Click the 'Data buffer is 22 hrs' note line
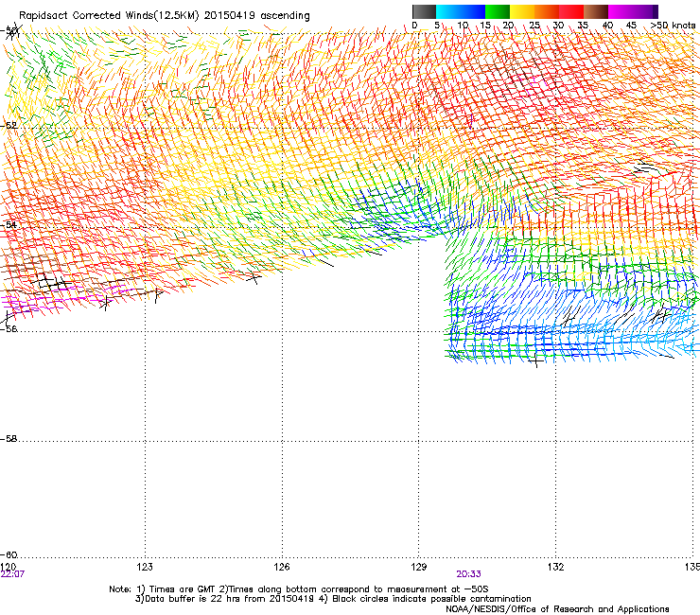 [x=333, y=599]
